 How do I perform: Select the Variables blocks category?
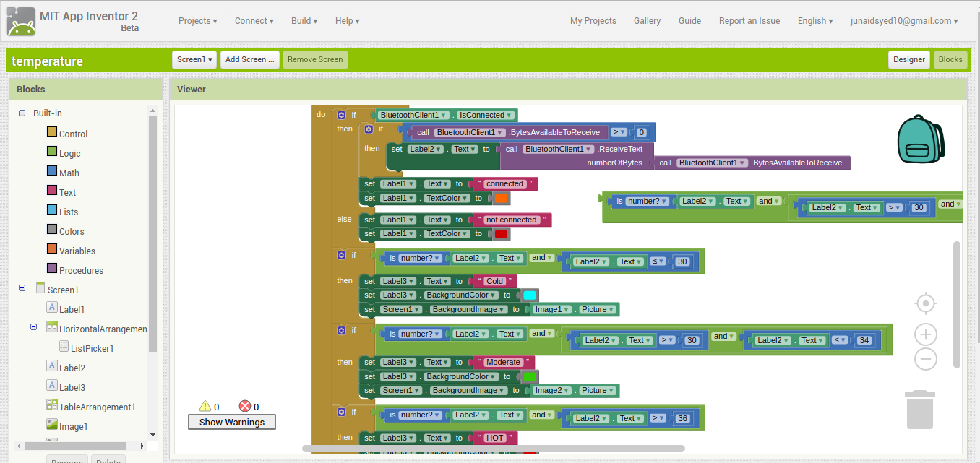tap(77, 251)
